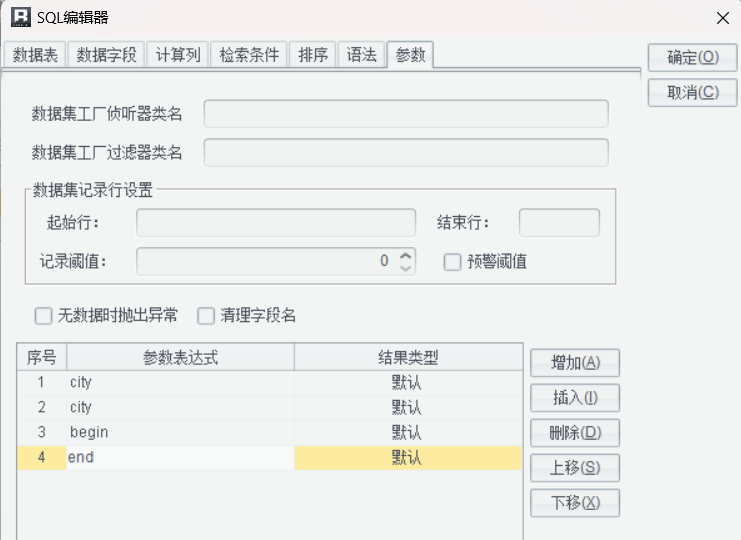Decrease 记录阈值 with the down arrow

(405, 268)
